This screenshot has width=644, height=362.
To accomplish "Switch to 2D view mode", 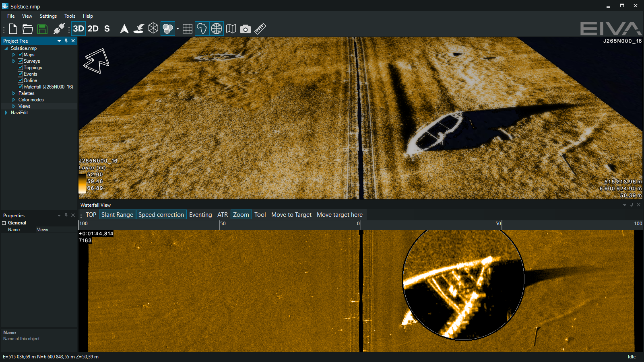I will (x=93, y=29).
